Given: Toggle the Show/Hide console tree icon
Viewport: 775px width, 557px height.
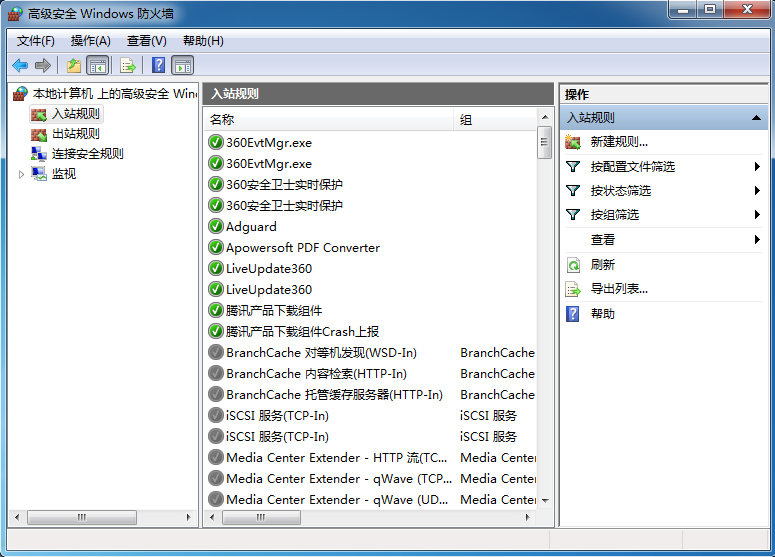Looking at the screenshot, I should pyautogui.click(x=97, y=65).
